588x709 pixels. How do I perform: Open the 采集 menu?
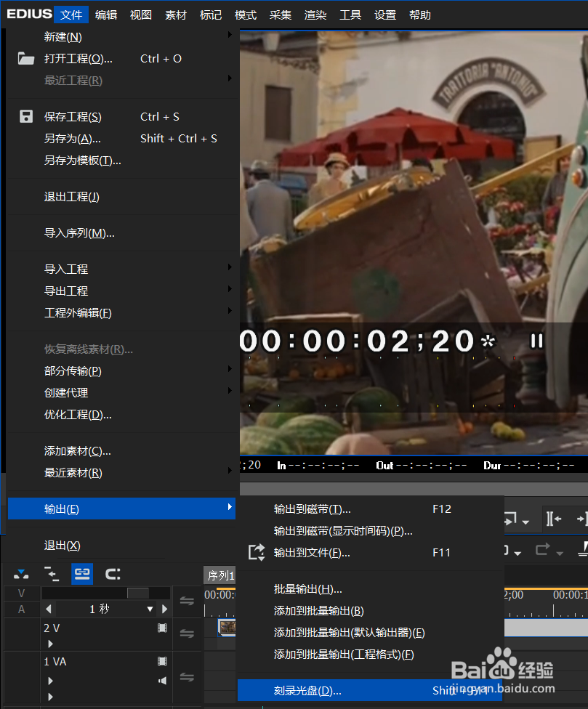point(281,15)
